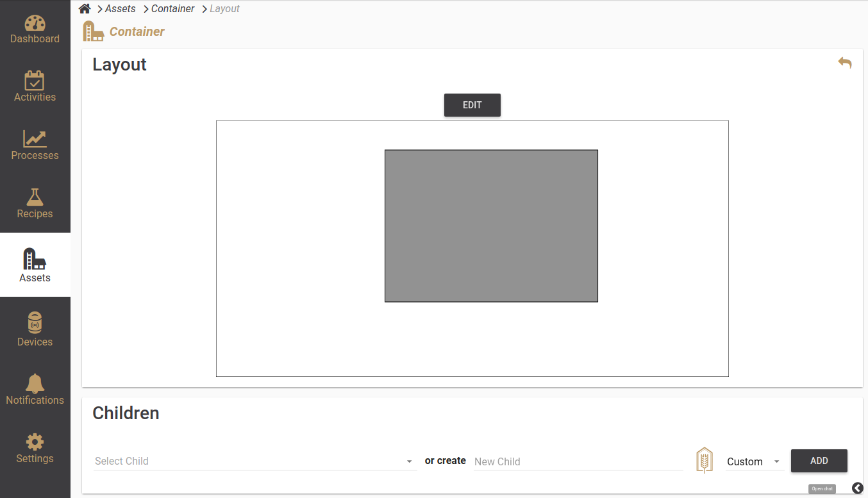The image size is (868, 498).
Task: Click the New Child input field
Action: point(578,461)
